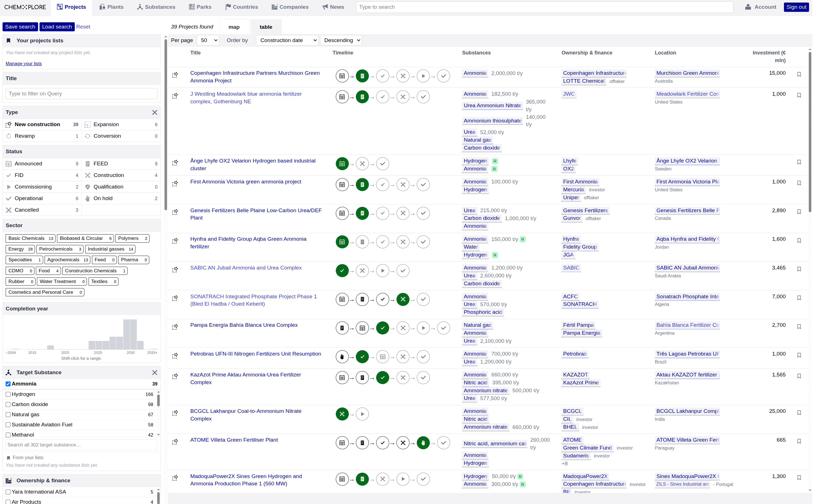813x504 pixels.
Task: Bookmark the First Ammonia Victoria project
Action: point(799,183)
